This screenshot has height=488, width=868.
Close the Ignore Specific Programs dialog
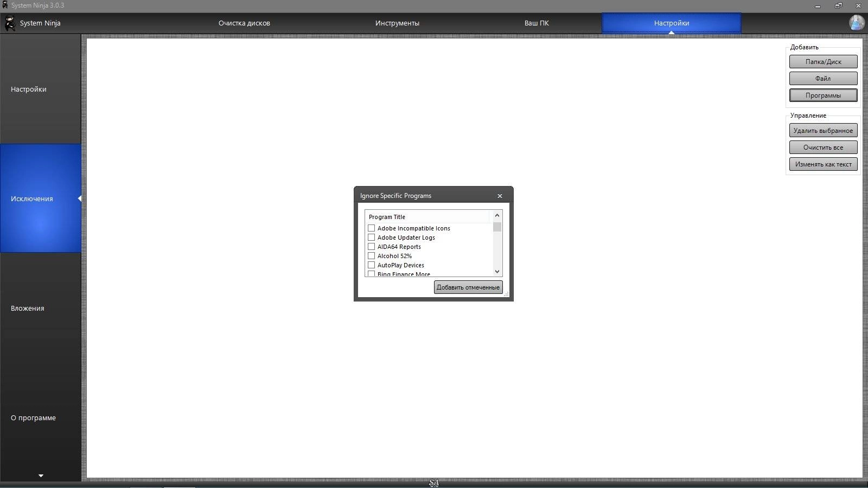pyautogui.click(x=500, y=196)
